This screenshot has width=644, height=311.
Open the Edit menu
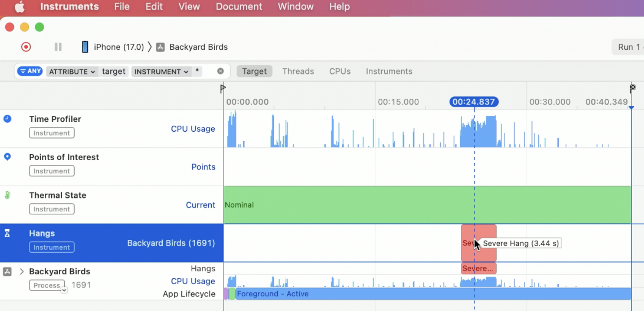154,7
